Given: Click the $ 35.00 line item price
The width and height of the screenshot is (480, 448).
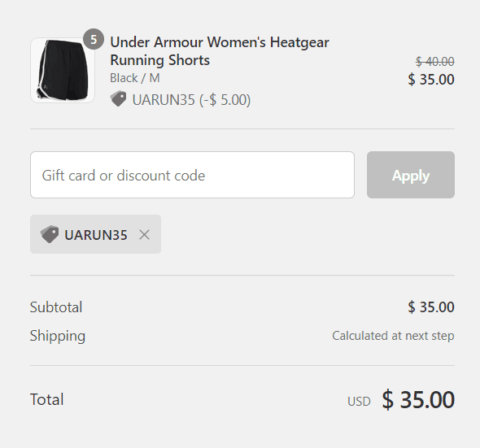Looking at the screenshot, I should click(431, 80).
